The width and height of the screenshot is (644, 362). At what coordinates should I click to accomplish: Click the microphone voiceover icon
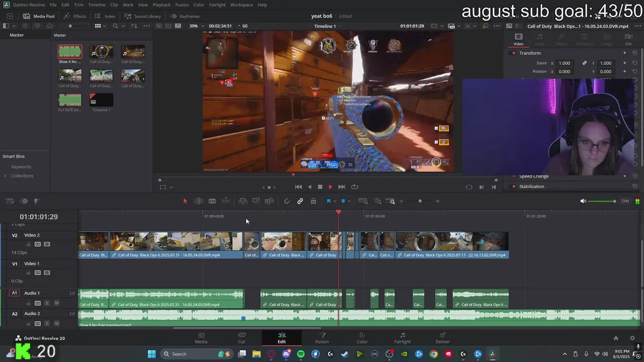click(36, 201)
